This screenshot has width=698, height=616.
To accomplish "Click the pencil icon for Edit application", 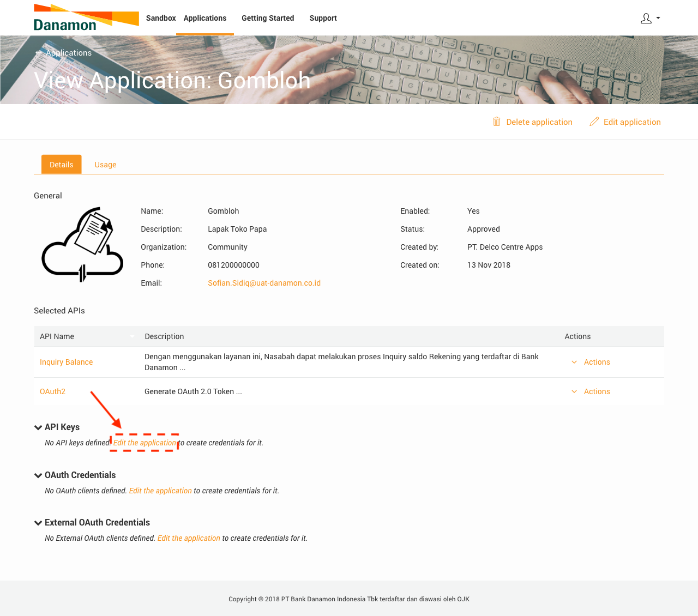I will click(x=594, y=122).
